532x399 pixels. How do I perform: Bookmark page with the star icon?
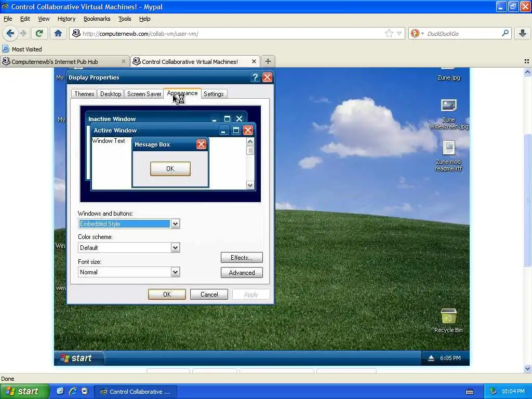coord(389,33)
